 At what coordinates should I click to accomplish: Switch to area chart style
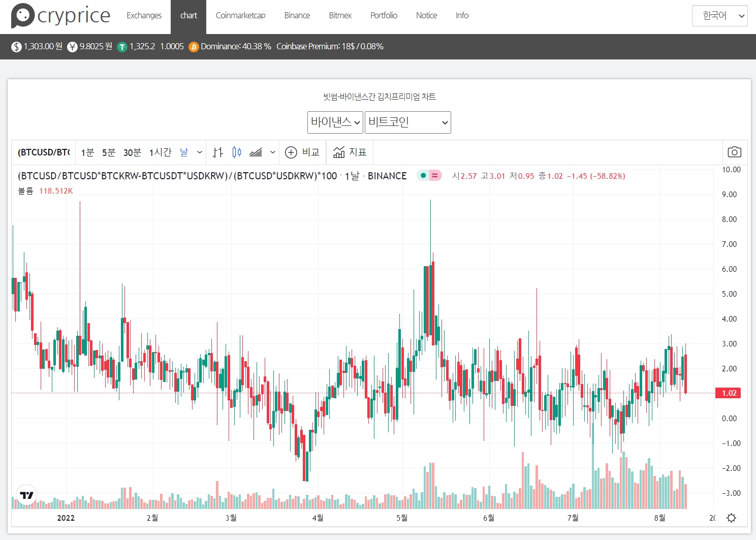pyautogui.click(x=256, y=152)
